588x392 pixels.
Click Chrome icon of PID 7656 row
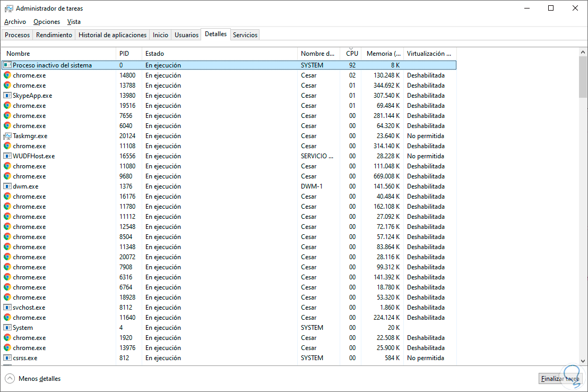7,116
